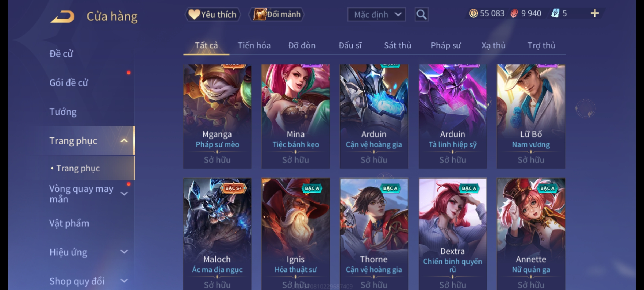644x290 pixels.
Task: Tap the gold coin balance icon
Action: coord(473,13)
